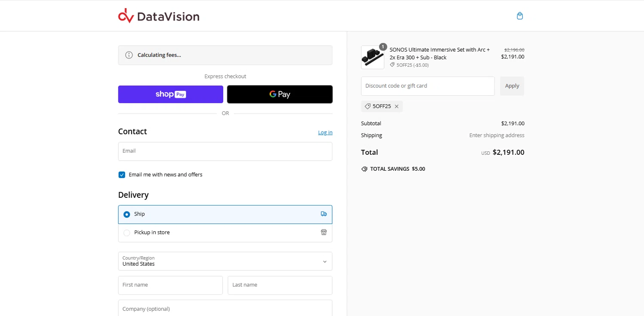
Task: Click the truck icon in Ship option
Action: pos(324,214)
